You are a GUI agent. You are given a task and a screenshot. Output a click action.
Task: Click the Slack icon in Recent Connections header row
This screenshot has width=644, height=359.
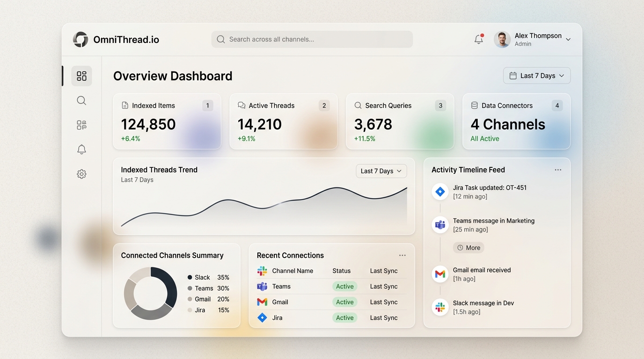(x=262, y=271)
